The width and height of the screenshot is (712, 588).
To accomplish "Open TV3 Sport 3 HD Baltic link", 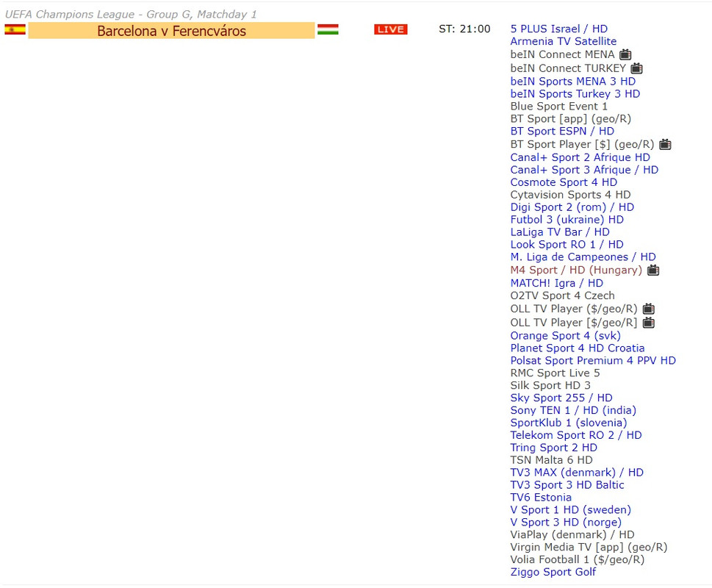I will tap(567, 485).
